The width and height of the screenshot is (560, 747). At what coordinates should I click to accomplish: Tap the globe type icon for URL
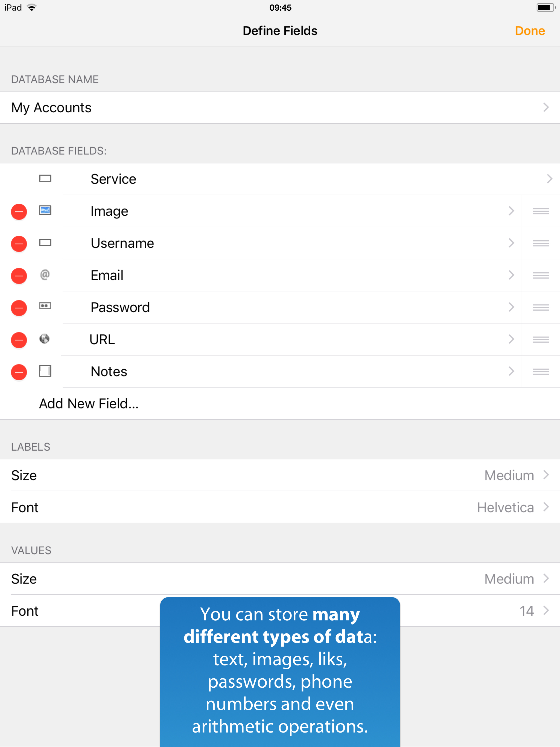click(45, 339)
